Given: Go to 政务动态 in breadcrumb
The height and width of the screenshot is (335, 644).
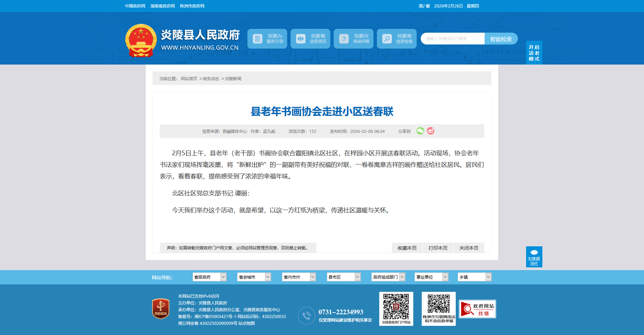Looking at the screenshot, I should (x=211, y=79).
